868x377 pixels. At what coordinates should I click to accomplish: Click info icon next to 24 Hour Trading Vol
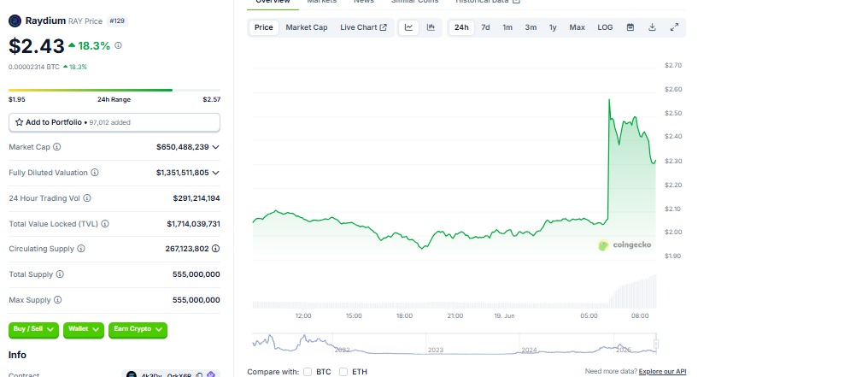coord(87,198)
